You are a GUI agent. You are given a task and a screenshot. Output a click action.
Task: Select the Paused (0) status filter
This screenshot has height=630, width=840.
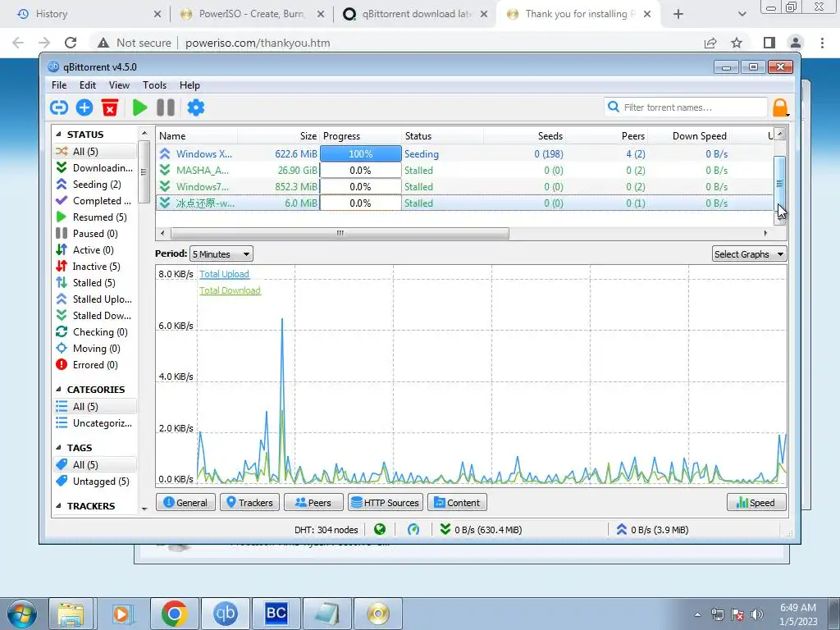tap(94, 234)
